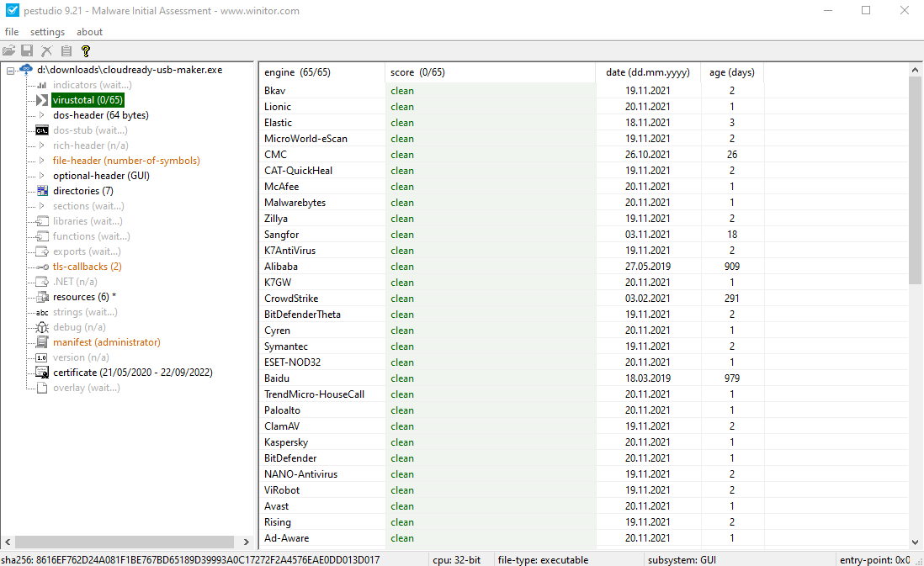Open the file menu
The height and width of the screenshot is (566, 924).
click(x=12, y=32)
